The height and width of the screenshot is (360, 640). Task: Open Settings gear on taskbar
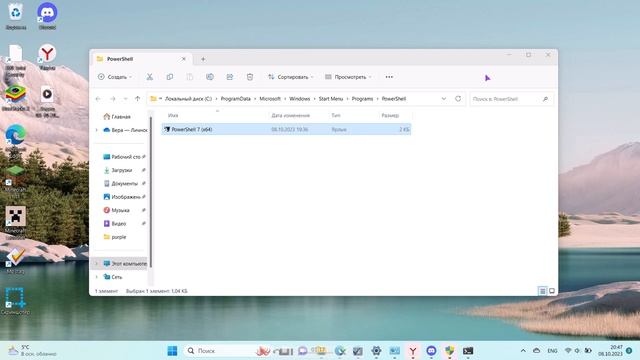[376, 351]
